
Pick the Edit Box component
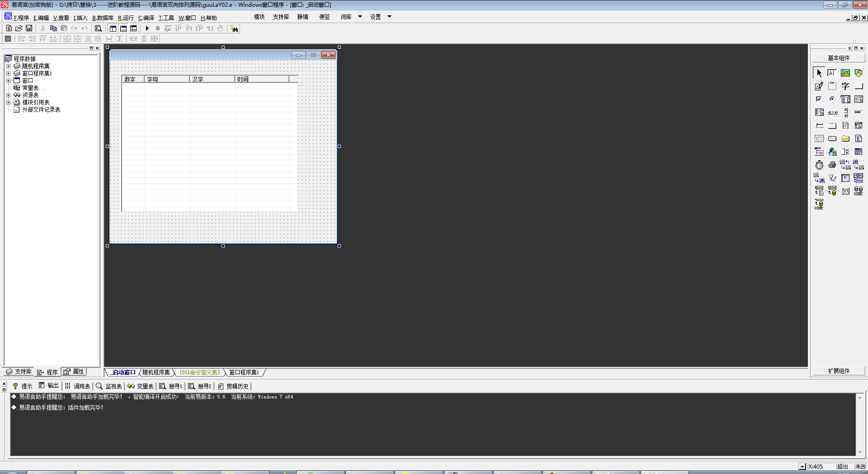(x=832, y=73)
